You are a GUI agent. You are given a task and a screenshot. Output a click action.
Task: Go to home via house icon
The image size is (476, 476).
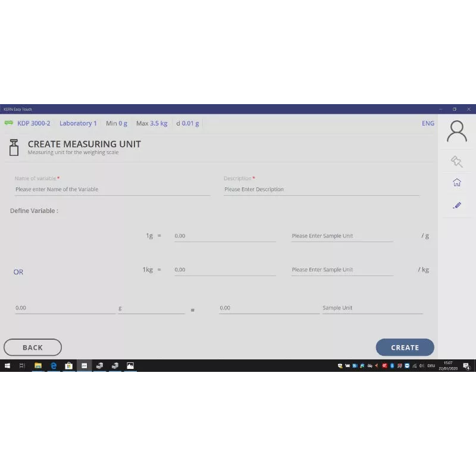point(456,183)
